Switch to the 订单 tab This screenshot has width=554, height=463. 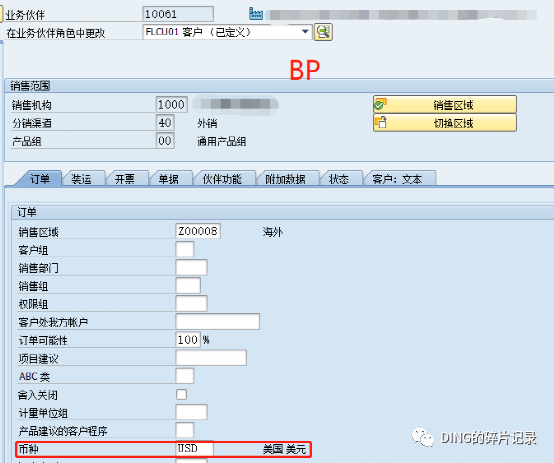(x=39, y=179)
